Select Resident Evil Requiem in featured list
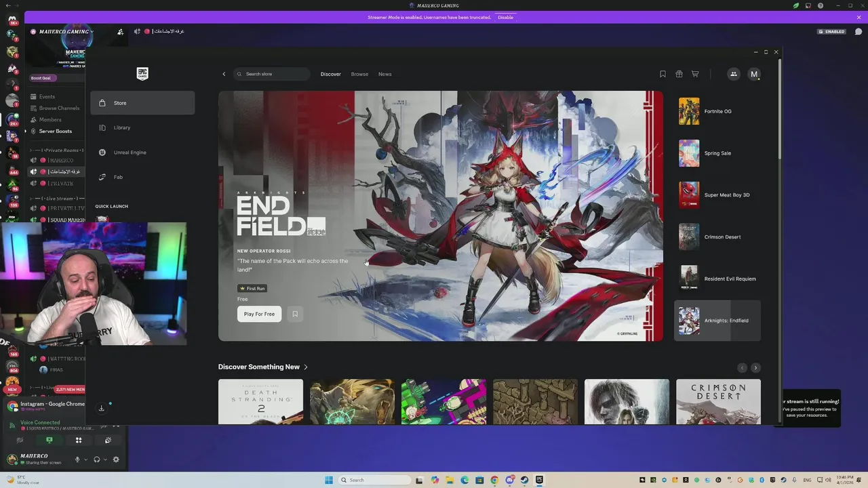The width and height of the screenshot is (868, 488). pos(717,279)
